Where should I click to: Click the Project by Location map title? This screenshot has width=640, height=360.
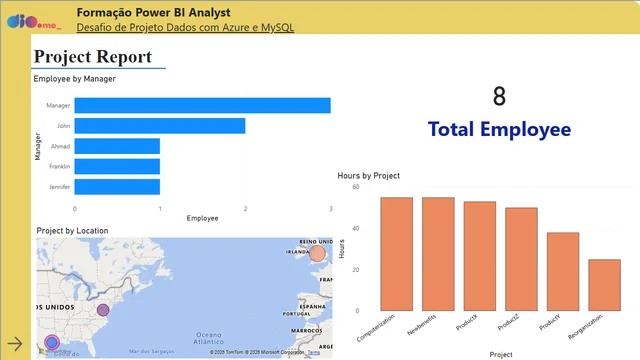pos(72,231)
